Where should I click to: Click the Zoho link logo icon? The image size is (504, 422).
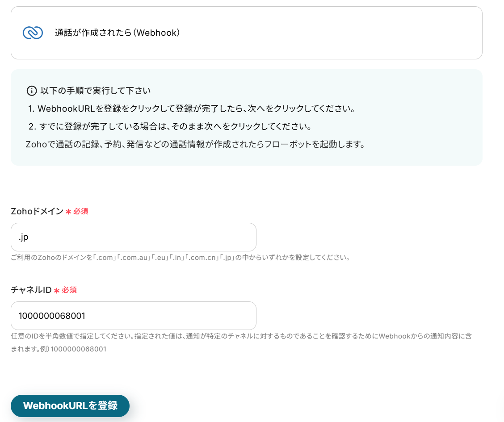[33, 33]
